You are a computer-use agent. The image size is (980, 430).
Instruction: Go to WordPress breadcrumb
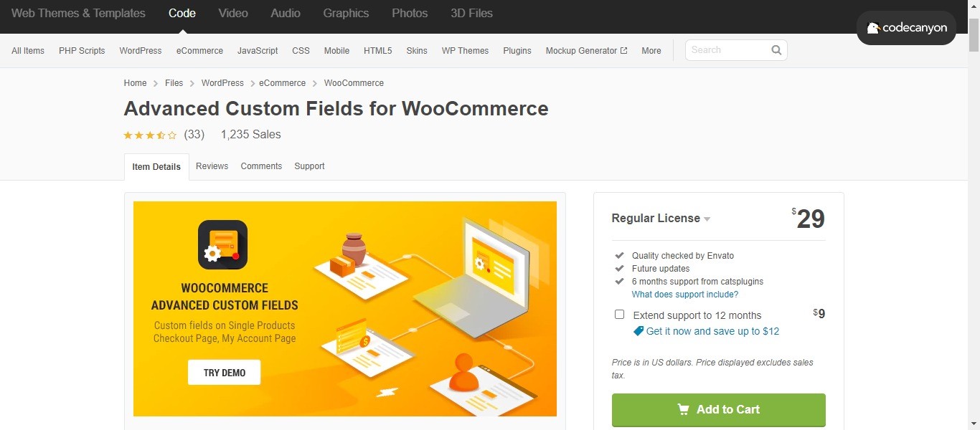pos(222,83)
